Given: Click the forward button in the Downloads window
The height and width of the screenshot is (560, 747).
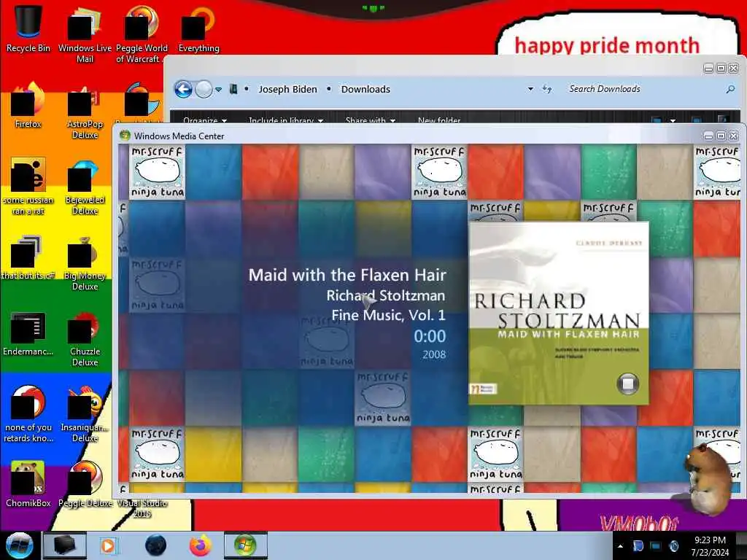Looking at the screenshot, I should [204, 89].
